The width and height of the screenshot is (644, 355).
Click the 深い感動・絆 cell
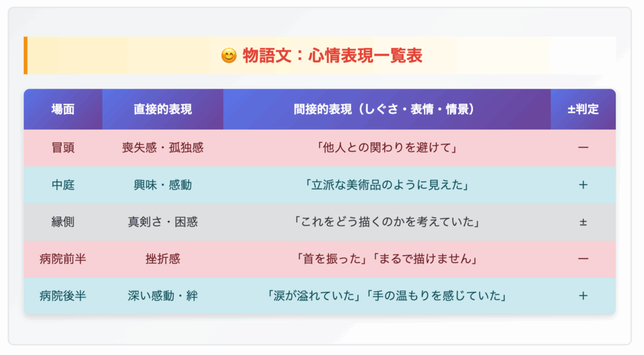[163, 296]
